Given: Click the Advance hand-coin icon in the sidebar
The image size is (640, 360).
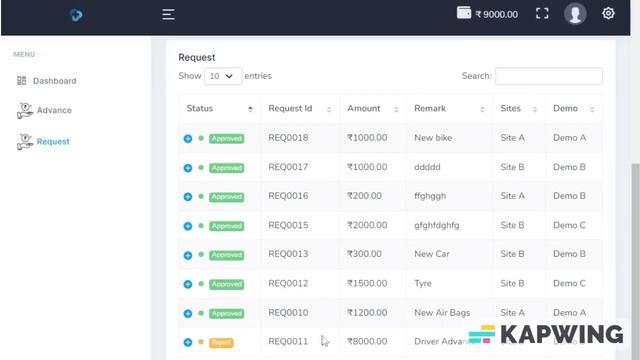Looking at the screenshot, I should [25, 110].
